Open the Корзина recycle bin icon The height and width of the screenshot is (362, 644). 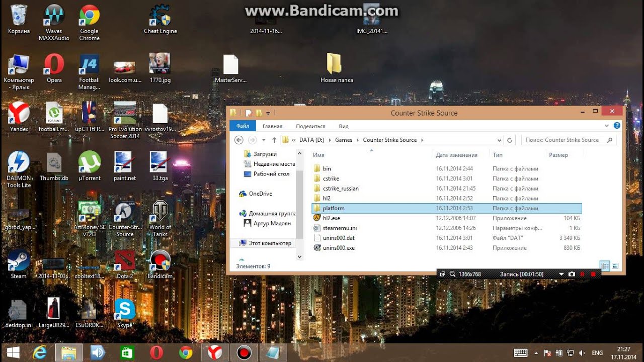tap(19, 20)
